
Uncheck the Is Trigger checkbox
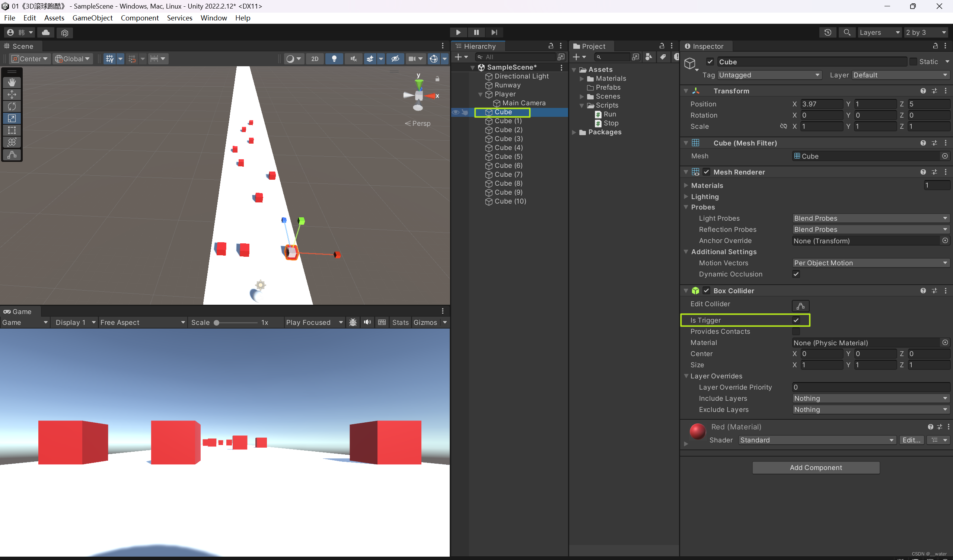[796, 320]
